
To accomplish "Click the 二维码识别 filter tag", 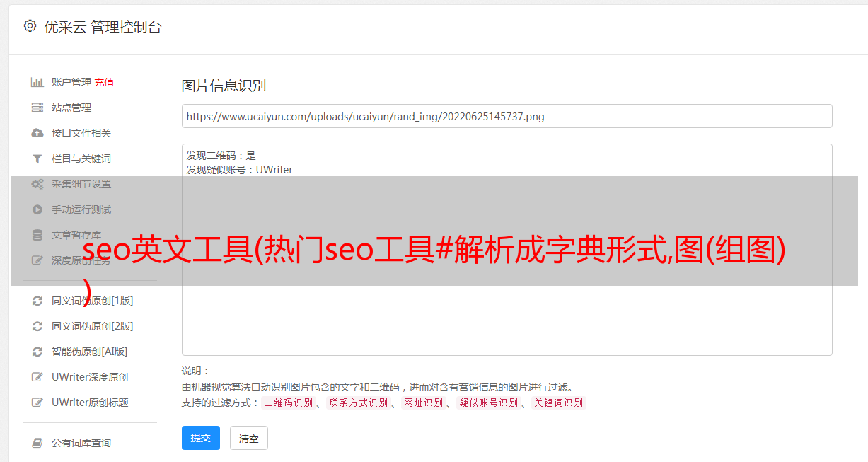I will (288, 403).
